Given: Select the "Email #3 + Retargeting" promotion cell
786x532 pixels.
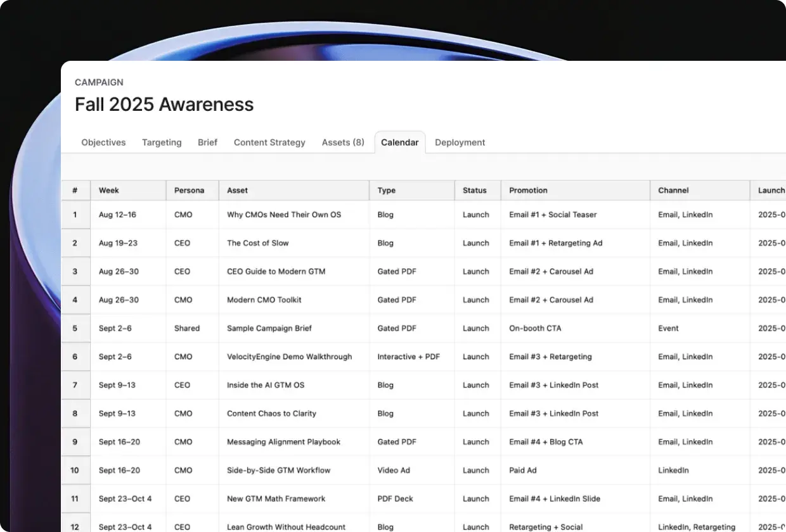Looking at the screenshot, I should [x=576, y=357].
